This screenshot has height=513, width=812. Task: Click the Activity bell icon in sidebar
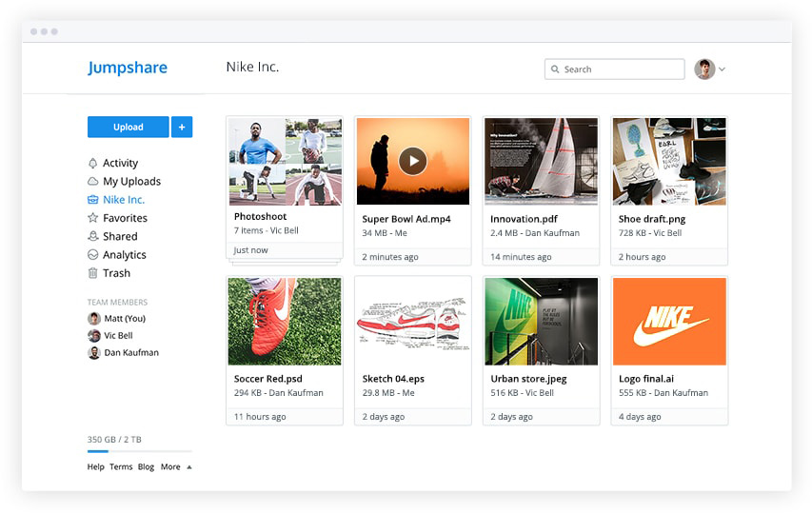pos(92,164)
